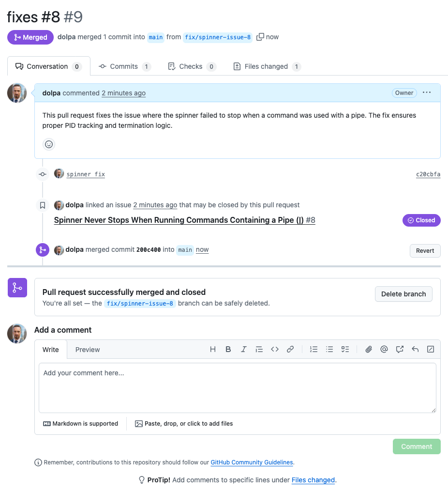Copy the fix/spinner-issue-8 branch name

[x=260, y=37]
